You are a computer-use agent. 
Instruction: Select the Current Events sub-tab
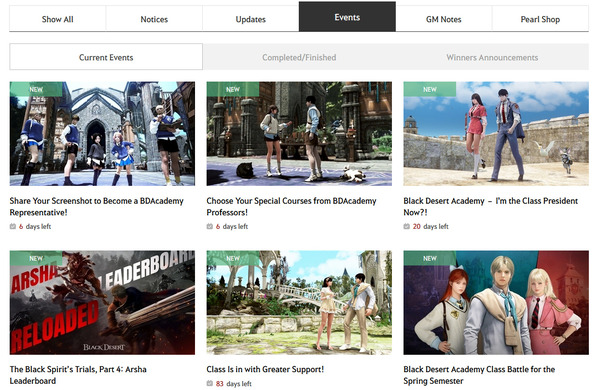[106, 57]
